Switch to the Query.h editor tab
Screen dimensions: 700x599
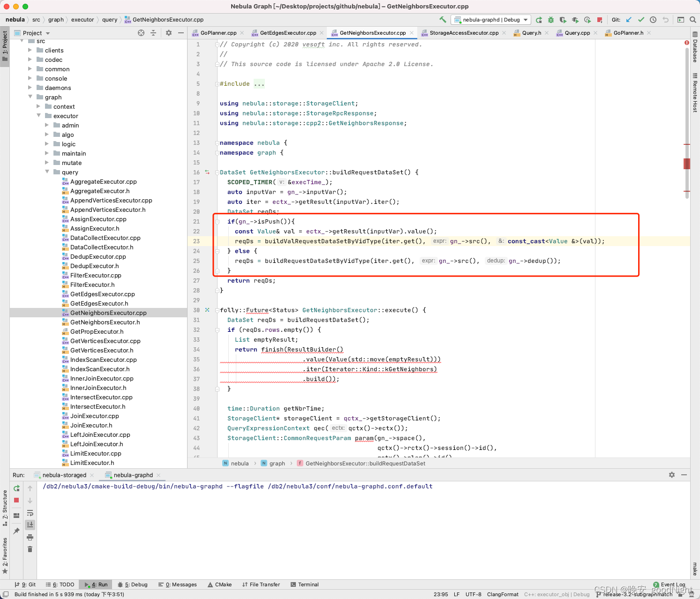point(531,33)
